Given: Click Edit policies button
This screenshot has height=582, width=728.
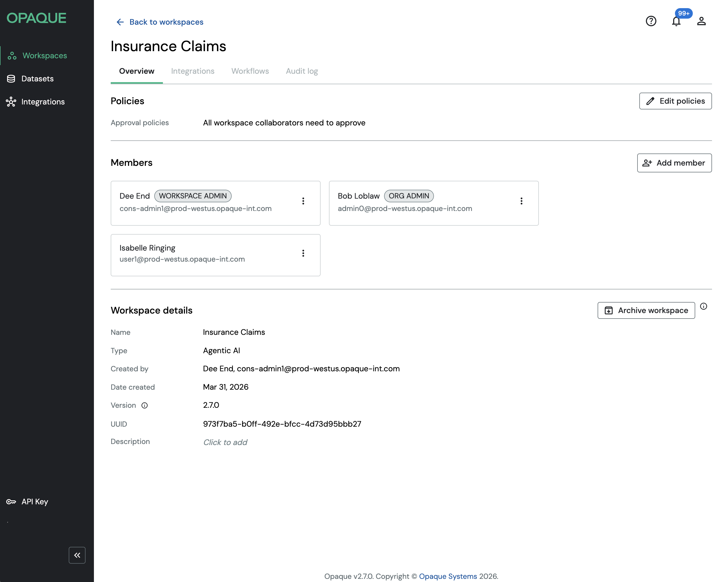Looking at the screenshot, I should (675, 101).
